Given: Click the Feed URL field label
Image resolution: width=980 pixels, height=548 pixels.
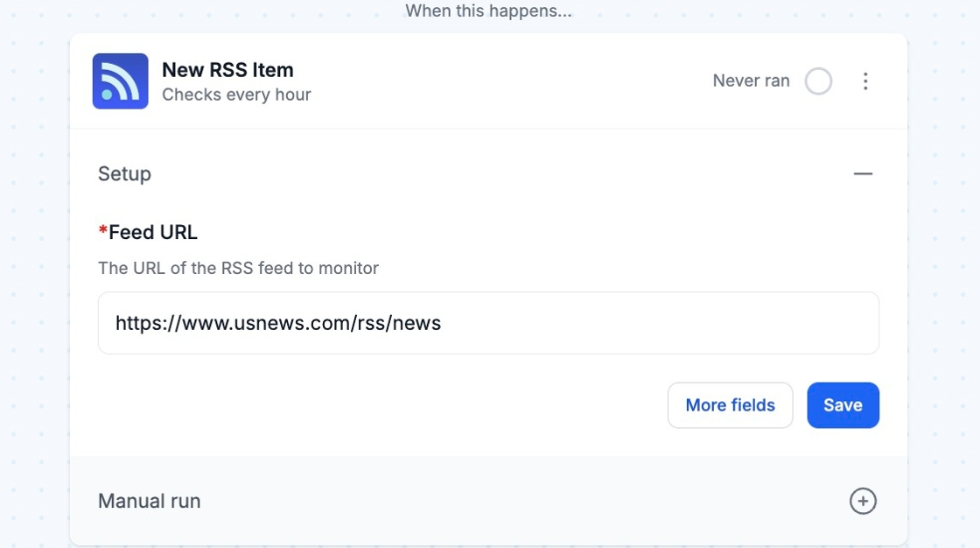Looking at the screenshot, I should (153, 232).
